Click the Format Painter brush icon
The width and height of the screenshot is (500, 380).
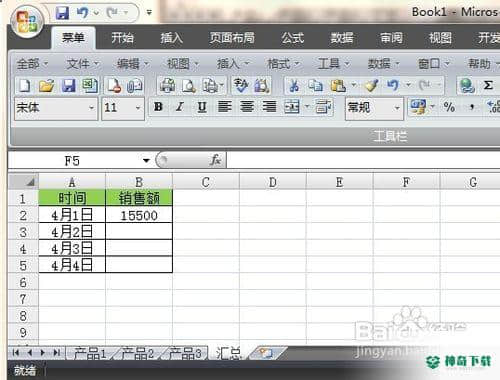(371, 86)
